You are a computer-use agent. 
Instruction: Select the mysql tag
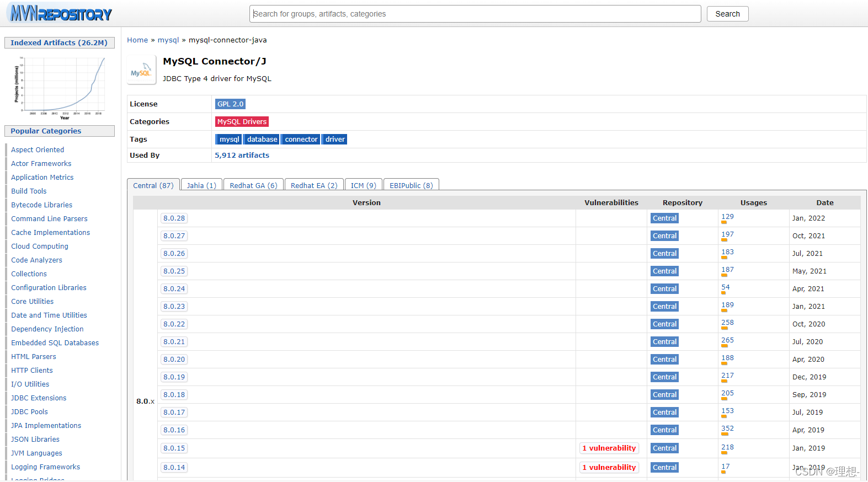point(229,140)
